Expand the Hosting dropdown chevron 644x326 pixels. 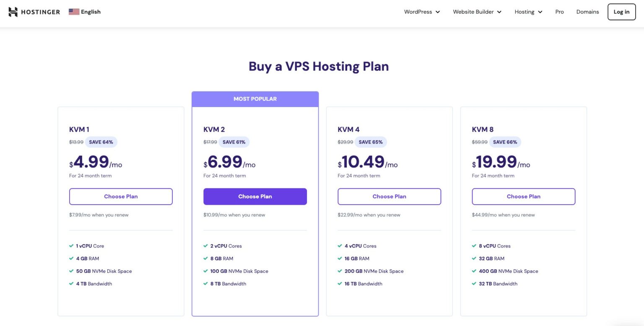[540, 12]
